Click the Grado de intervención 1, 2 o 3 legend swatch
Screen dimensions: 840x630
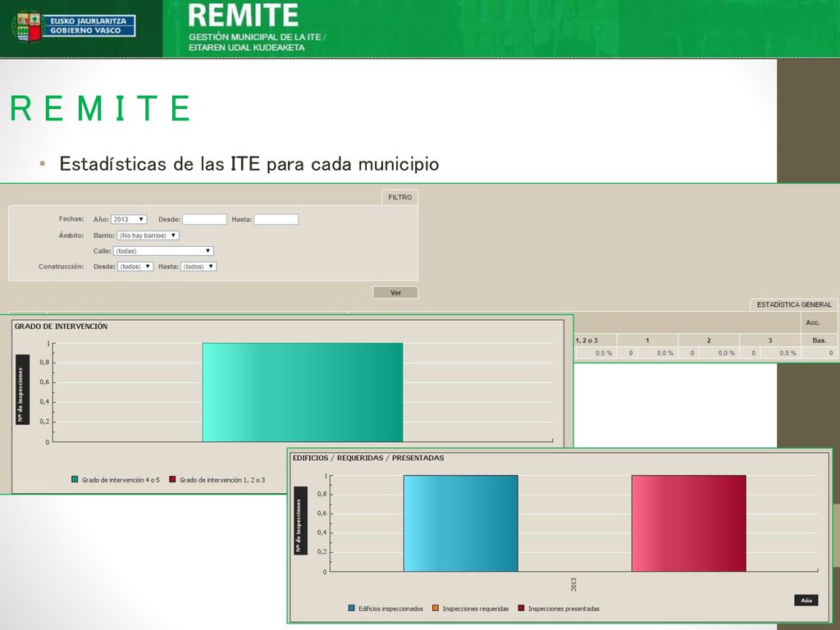[172, 479]
